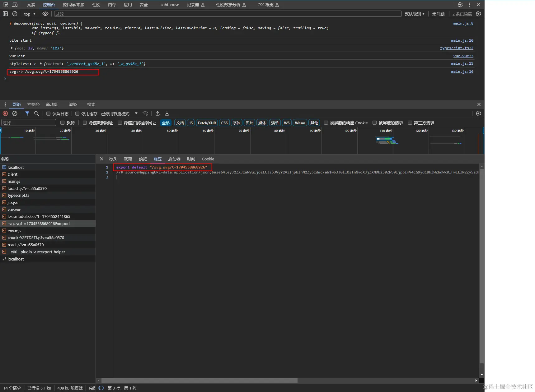Select the lodash.js?v=a55a0570 request

(x=48, y=188)
